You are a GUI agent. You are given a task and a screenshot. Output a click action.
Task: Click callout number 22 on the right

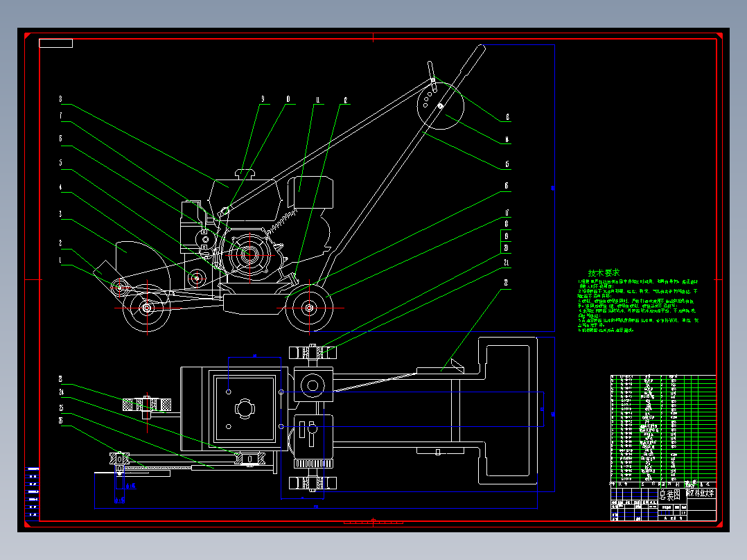tap(506, 283)
